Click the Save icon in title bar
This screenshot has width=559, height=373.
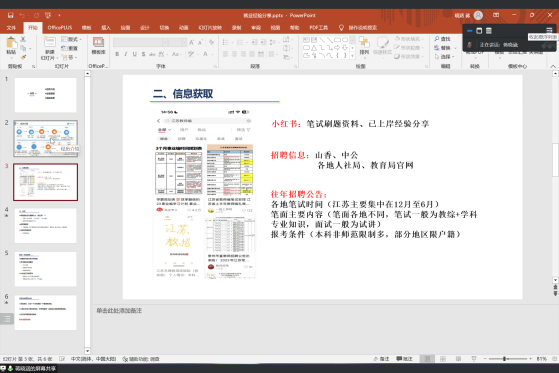click(x=10, y=15)
